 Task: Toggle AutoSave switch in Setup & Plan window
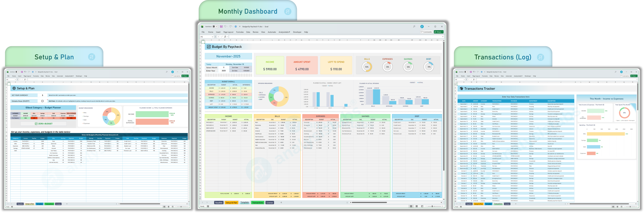click(x=18, y=72)
